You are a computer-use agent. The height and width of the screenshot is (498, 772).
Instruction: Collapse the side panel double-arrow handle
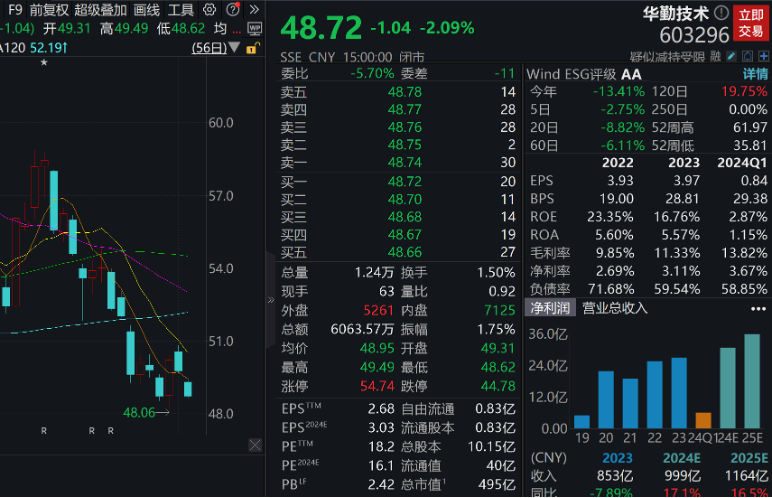[270, 300]
